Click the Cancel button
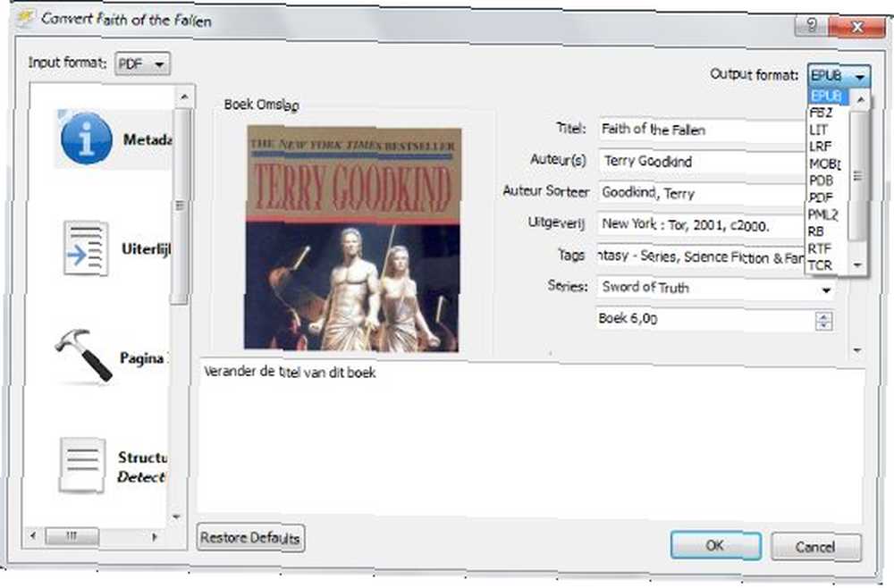Screen dimensions: 894x588 [815, 547]
